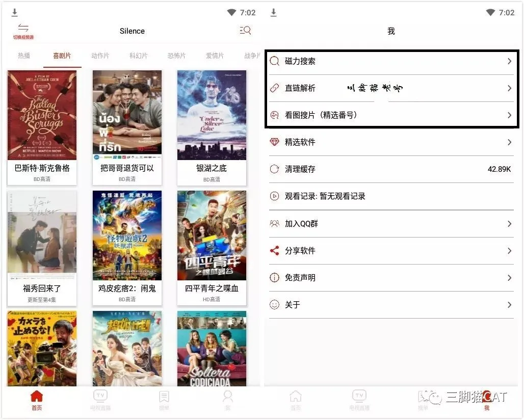
Task: Switch to the 热播 tab
Action: point(24,56)
